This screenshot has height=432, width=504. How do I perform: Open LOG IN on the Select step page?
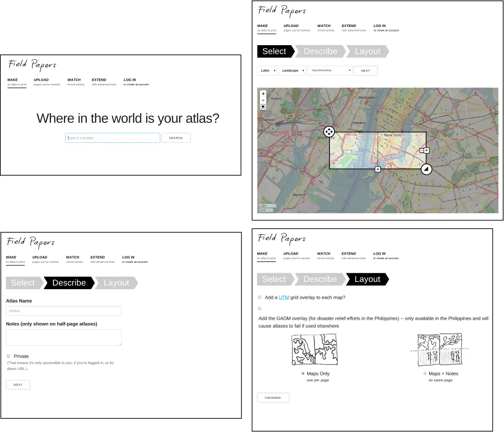pyautogui.click(x=386, y=28)
